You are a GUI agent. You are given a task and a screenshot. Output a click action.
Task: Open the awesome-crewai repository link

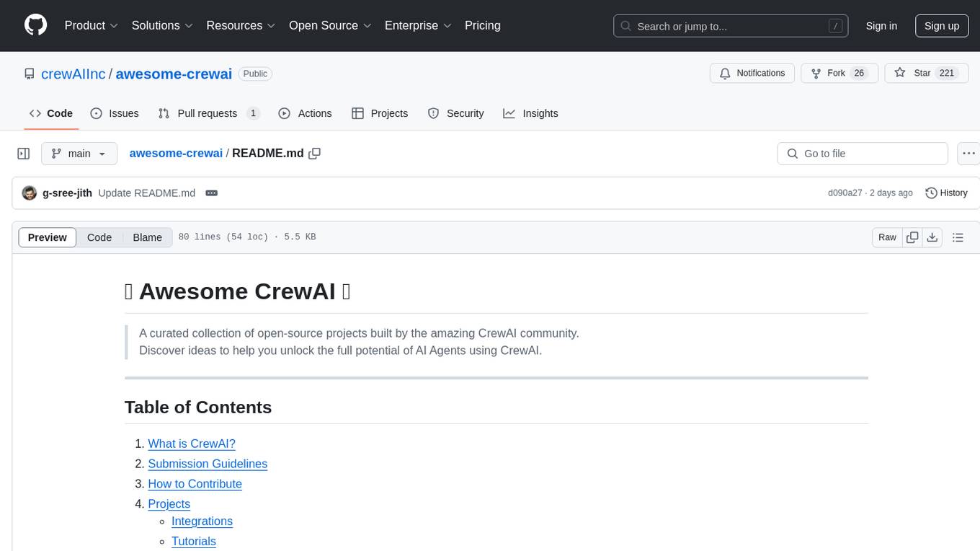(174, 74)
